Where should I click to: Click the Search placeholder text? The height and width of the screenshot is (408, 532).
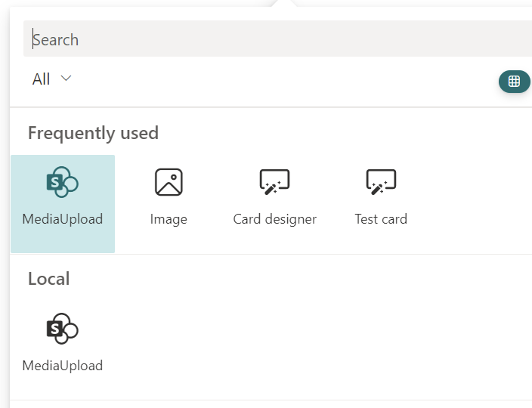(56, 39)
